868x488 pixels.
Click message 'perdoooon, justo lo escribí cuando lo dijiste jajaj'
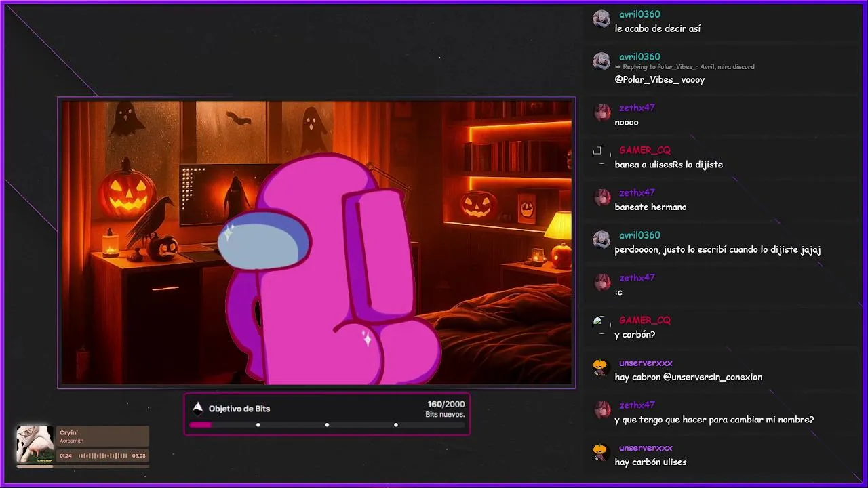click(717, 250)
